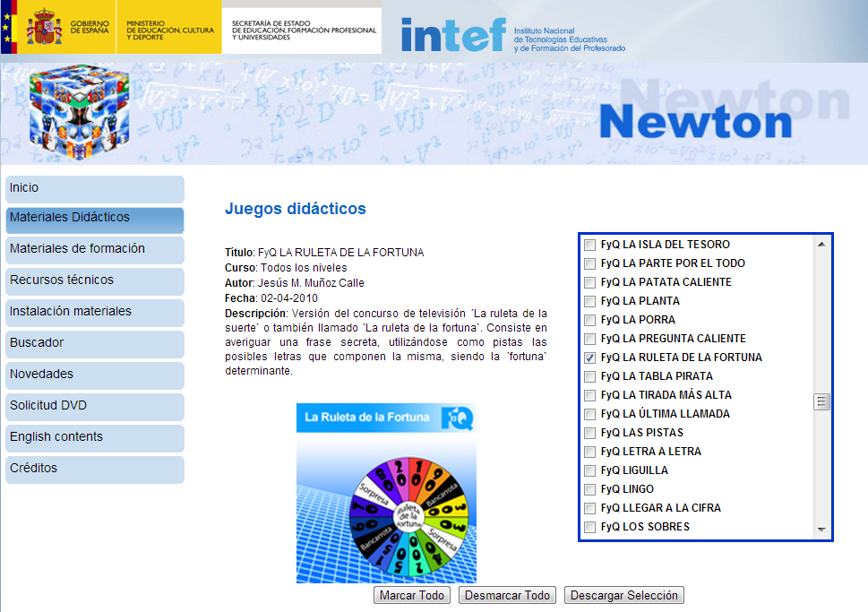Click the Newton banner title
Image resolution: width=868 pixels, height=612 pixels.
click(696, 122)
